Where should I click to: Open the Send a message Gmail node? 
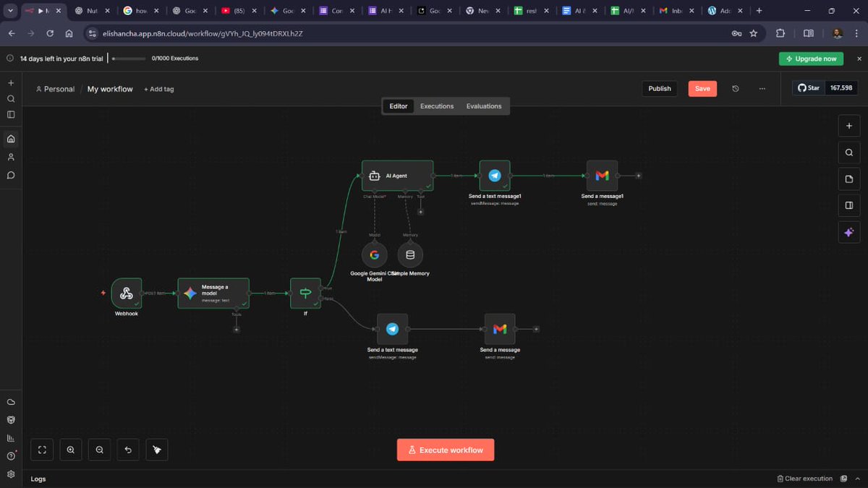pyautogui.click(x=500, y=329)
